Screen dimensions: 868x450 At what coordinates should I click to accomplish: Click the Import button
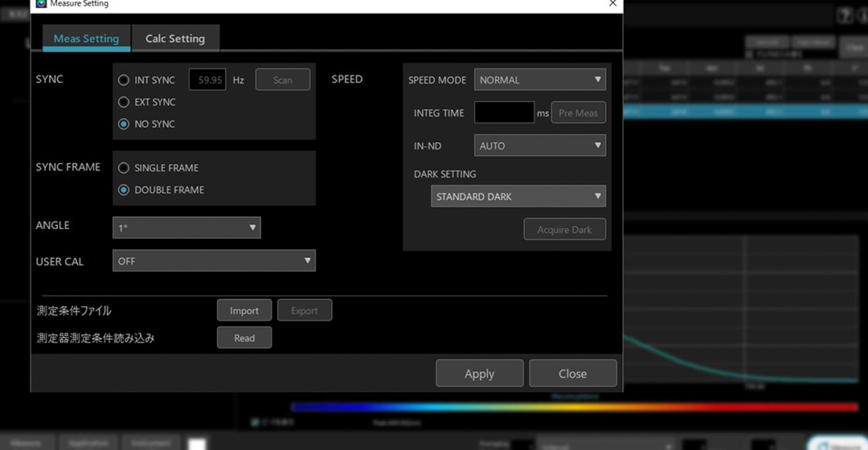tap(244, 310)
